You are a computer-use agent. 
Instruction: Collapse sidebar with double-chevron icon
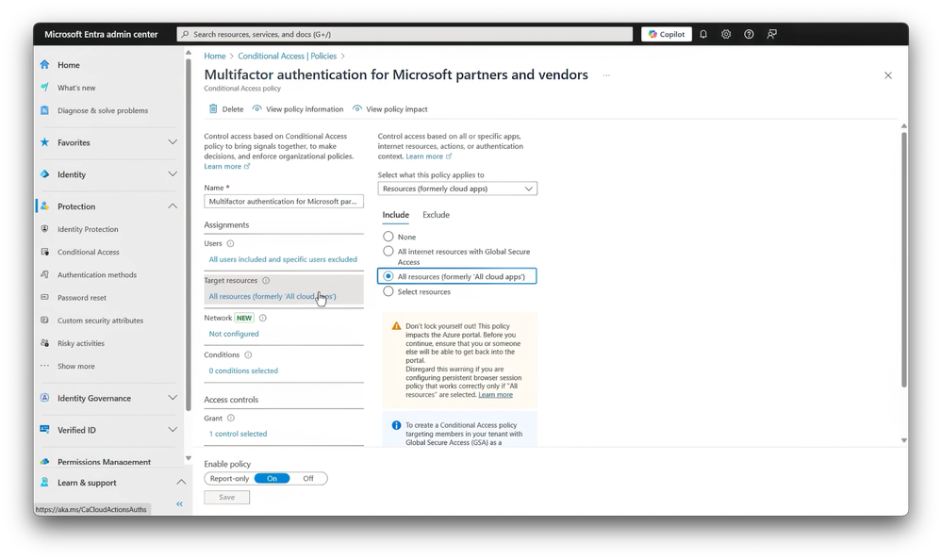179,504
